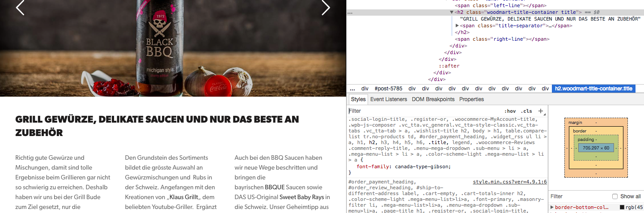Screen dimensions: 644x213
Task: Add new style rule with plus icon
Action: pyautogui.click(x=541, y=111)
